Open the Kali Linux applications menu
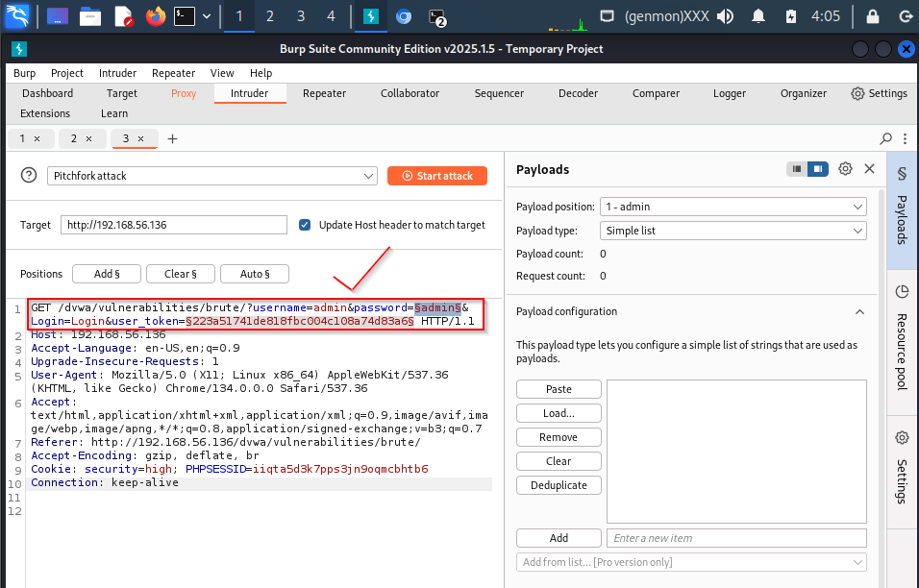This screenshot has height=588, width=919. pos(16,15)
